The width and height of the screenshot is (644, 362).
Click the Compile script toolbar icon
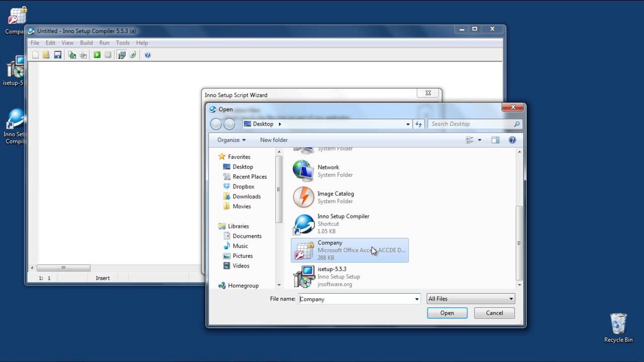(72, 55)
